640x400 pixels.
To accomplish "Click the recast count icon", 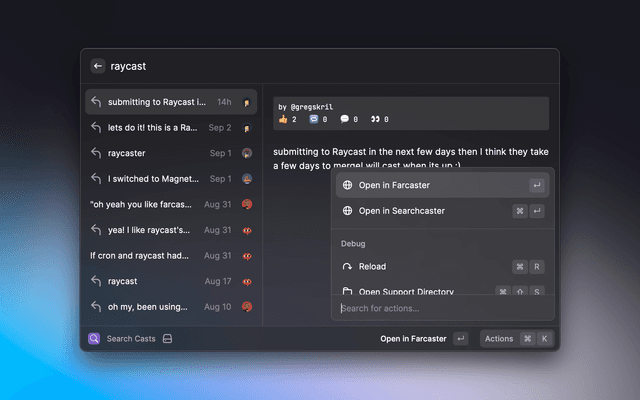I will click(x=315, y=119).
